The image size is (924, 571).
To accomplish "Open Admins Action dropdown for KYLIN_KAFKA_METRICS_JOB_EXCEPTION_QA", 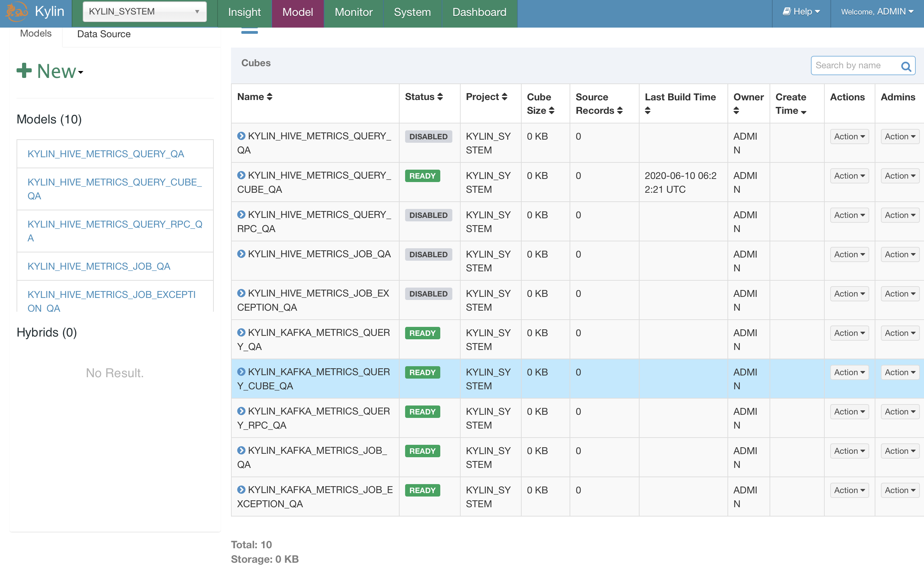I will tap(900, 490).
